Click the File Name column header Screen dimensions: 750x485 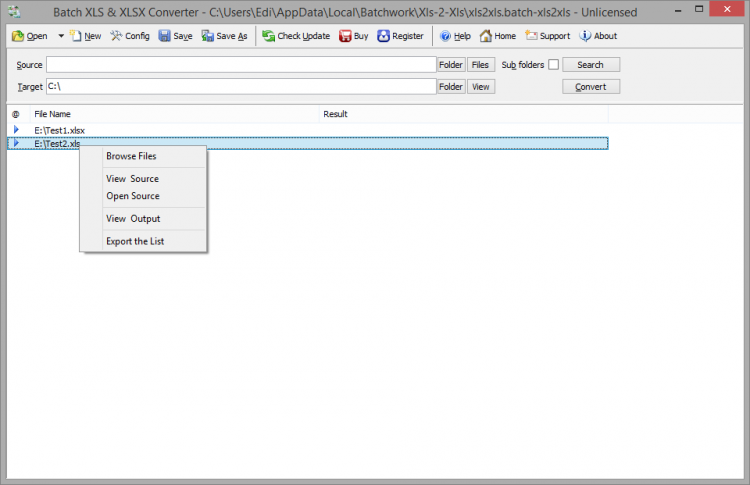(x=175, y=114)
